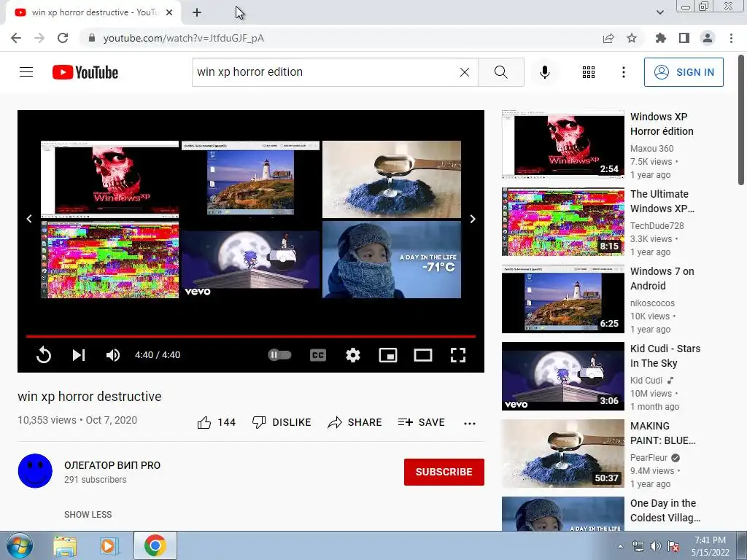Screen dimensions: 747x560
Task: Open channel name ОЛЕГАТОР ВИП PRO
Action: [112, 465]
